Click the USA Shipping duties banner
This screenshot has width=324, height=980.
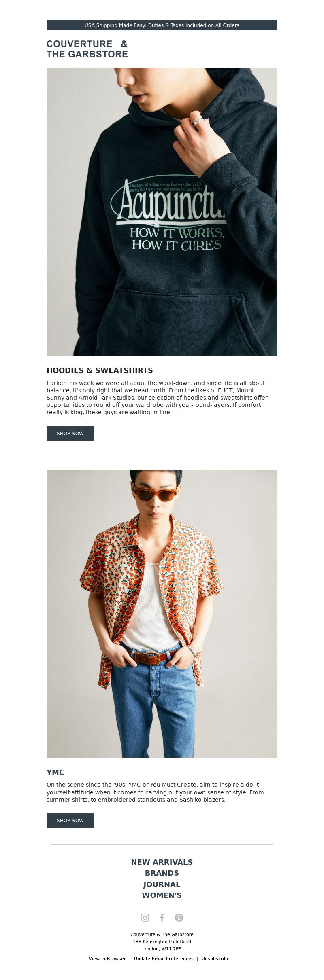[x=162, y=25]
